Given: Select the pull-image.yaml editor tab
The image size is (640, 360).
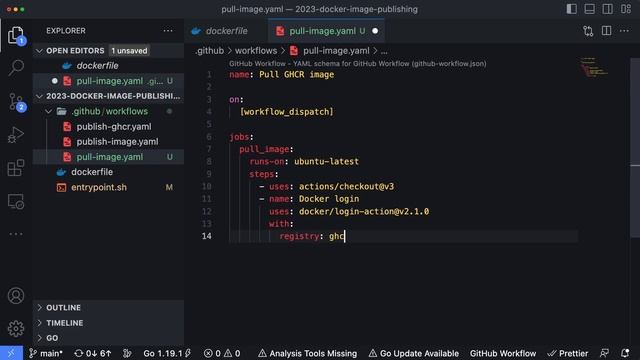Looking at the screenshot, I should [x=326, y=31].
